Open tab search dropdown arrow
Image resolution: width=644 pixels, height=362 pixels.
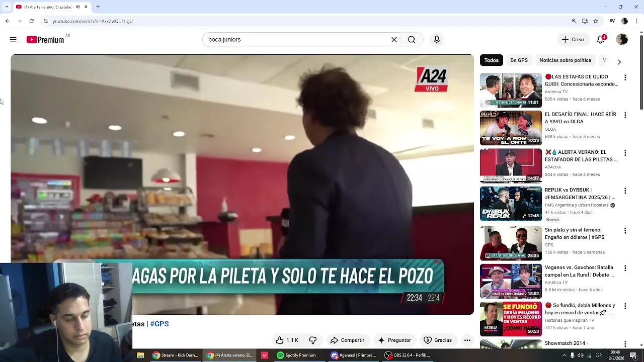click(7, 7)
